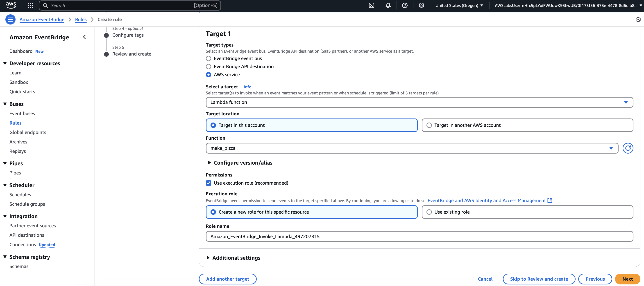The height and width of the screenshot is (286, 644).
Task: Click the search magnifier icon
Action: pyautogui.click(x=45, y=5)
